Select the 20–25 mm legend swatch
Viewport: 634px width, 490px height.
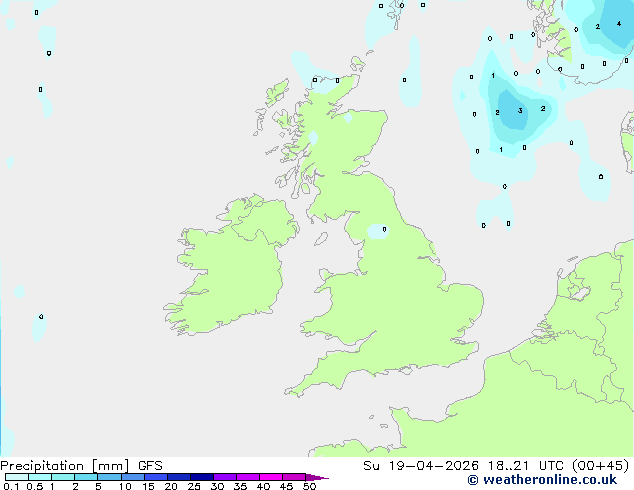coord(179,477)
